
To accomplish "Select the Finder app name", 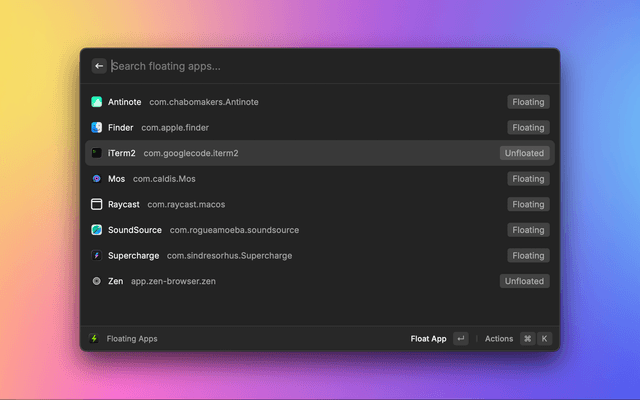I will pos(120,127).
